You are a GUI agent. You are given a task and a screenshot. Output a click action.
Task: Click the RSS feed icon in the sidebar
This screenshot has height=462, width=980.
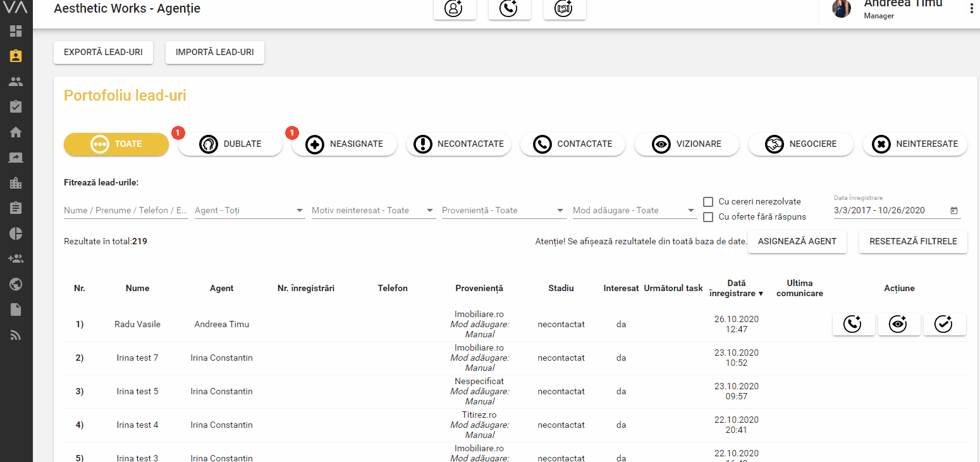coord(16,335)
